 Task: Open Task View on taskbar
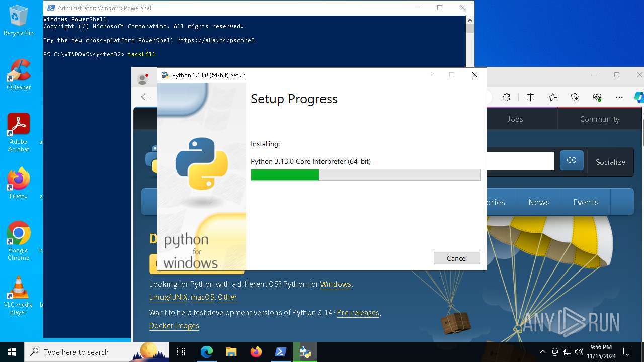[181, 352]
